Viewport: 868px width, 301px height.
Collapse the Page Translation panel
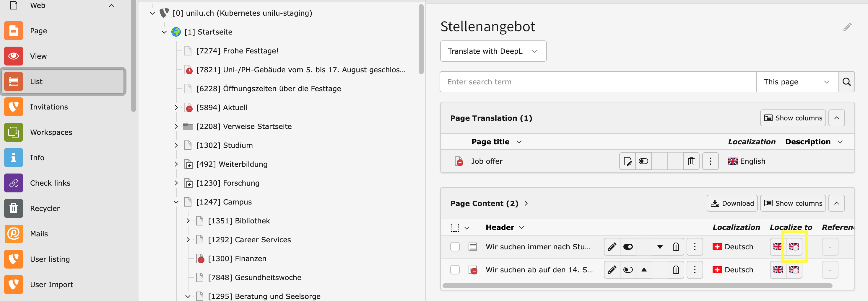click(836, 118)
